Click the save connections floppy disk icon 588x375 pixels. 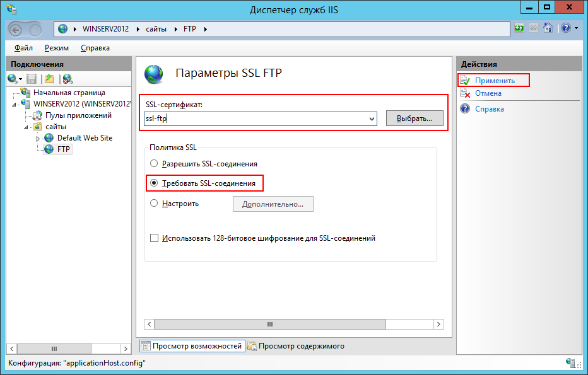tap(32, 79)
